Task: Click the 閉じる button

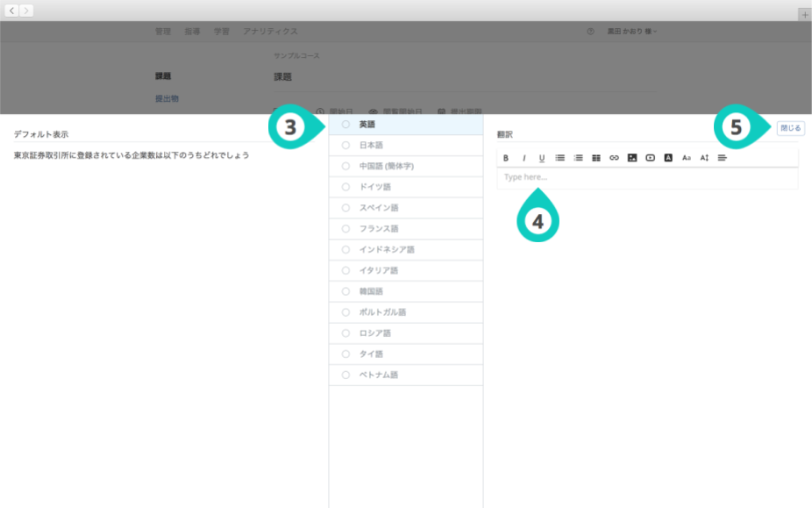Action: tap(790, 128)
